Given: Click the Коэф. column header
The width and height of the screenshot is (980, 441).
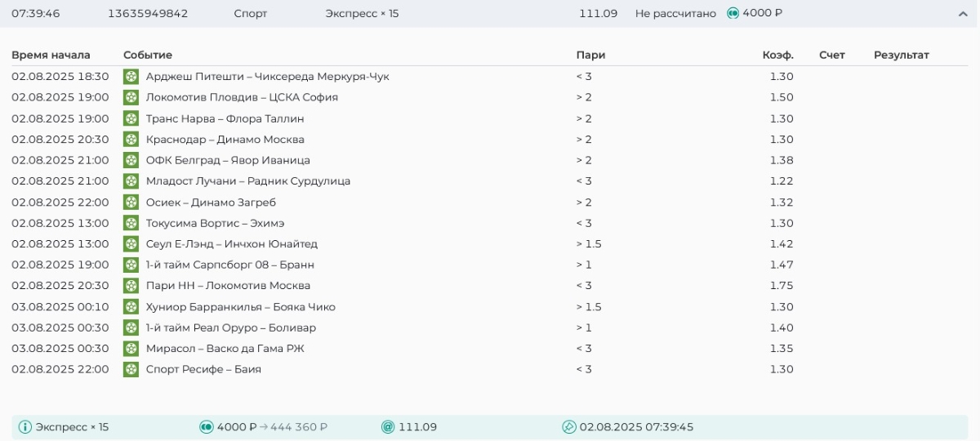Looking at the screenshot, I should [x=777, y=55].
